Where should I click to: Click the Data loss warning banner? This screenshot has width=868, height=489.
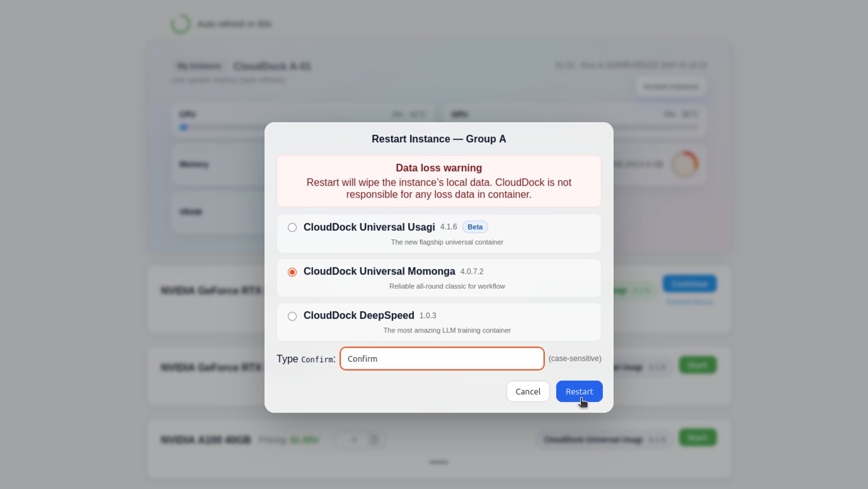(439, 181)
